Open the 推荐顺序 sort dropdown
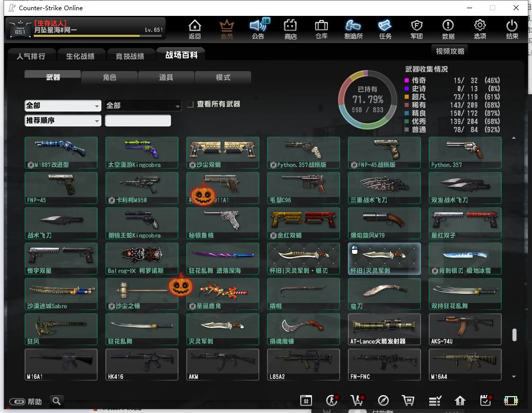 tap(63, 120)
